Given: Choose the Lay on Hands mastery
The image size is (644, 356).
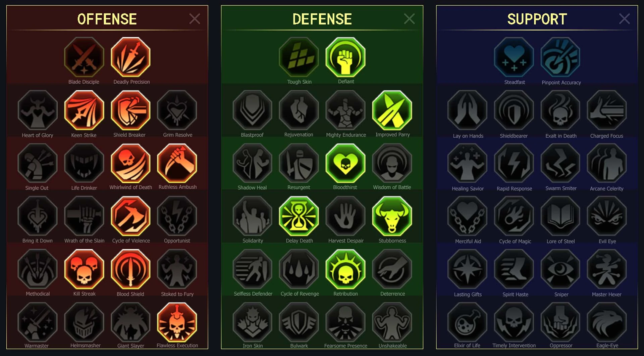Looking at the screenshot, I should coord(467,110).
